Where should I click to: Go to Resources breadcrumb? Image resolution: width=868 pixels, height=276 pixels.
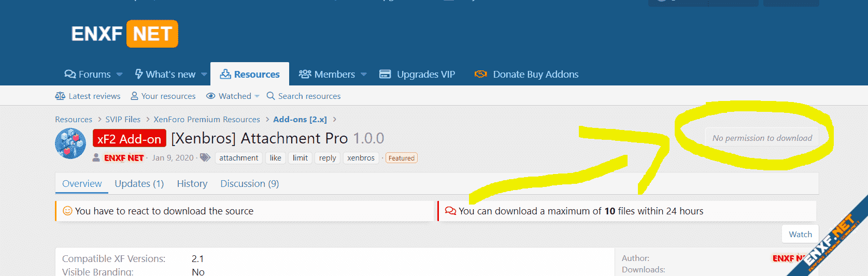coord(74,119)
